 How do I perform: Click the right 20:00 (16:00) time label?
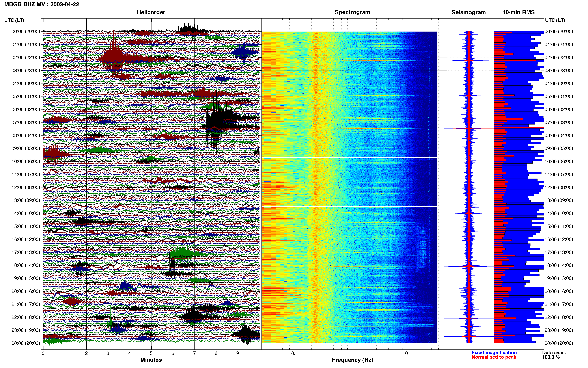pyautogui.click(x=559, y=291)
